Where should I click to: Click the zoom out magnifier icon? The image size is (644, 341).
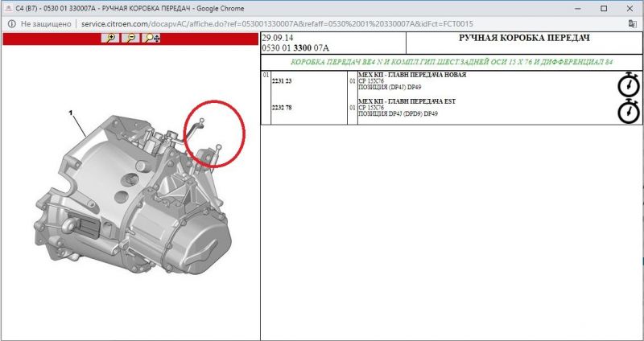pos(130,39)
